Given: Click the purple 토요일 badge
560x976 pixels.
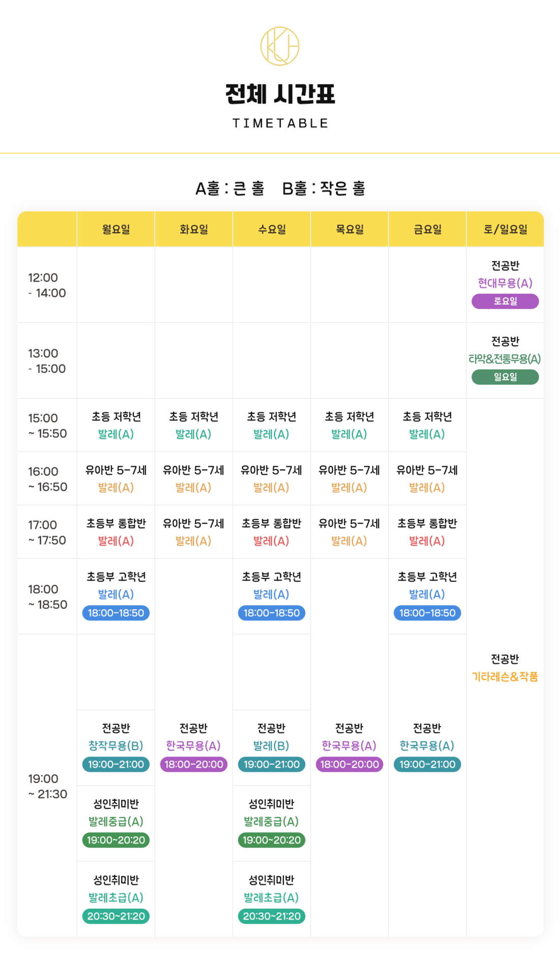Looking at the screenshot, I should tap(505, 301).
